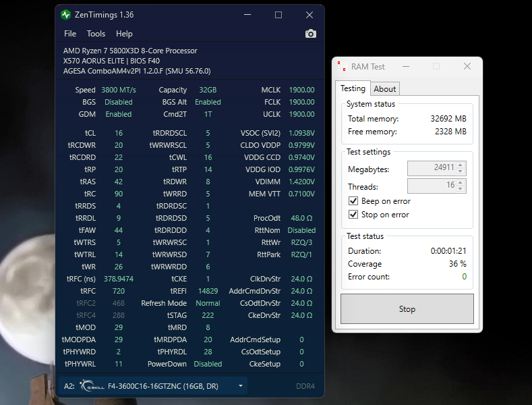Screen dimensions: 532x405
Task: Switch to the About tab in RAM Test
Action: [x=385, y=89]
